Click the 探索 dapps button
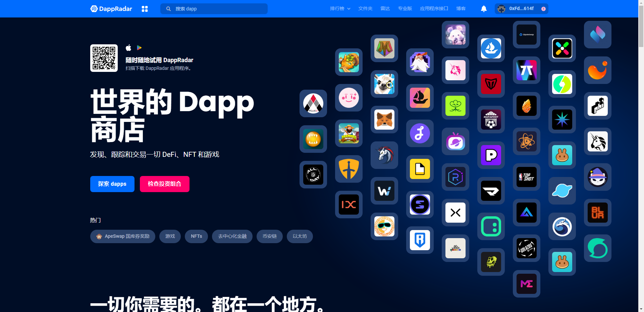This screenshot has height=312, width=644. [x=112, y=184]
